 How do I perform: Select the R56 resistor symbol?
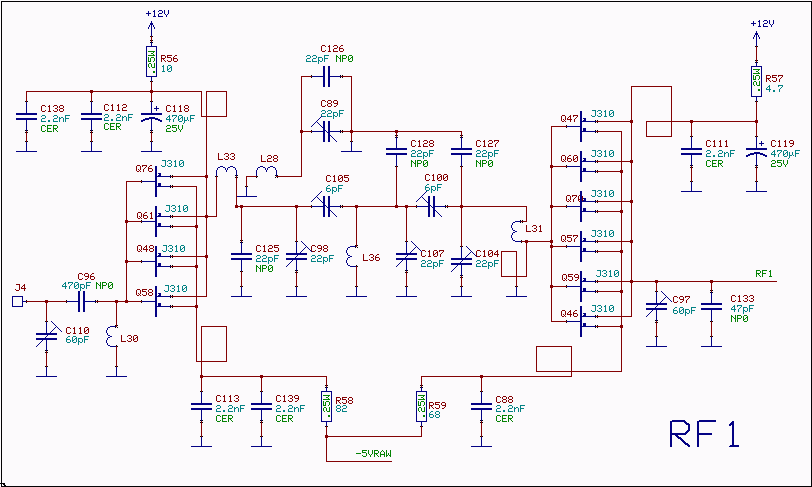(x=151, y=62)
